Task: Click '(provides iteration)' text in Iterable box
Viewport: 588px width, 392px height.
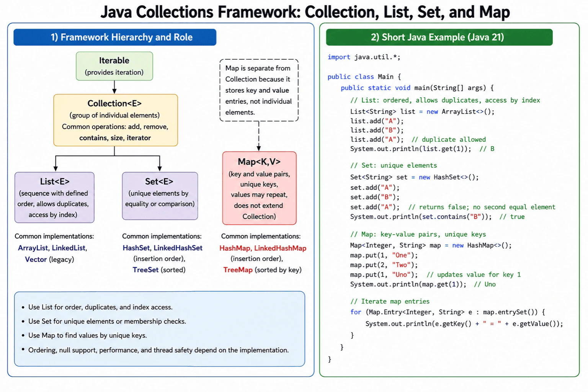Action: click(114, 72)
